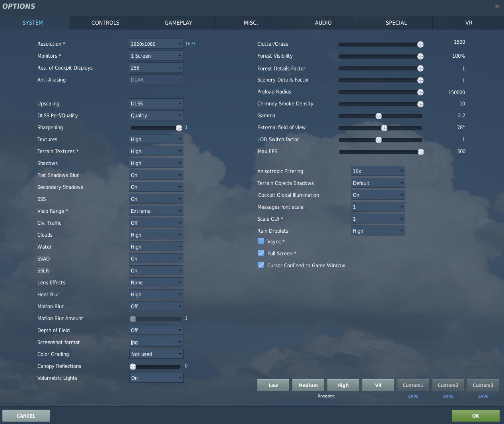Click the External field of view slider handle

click(384, 128)
